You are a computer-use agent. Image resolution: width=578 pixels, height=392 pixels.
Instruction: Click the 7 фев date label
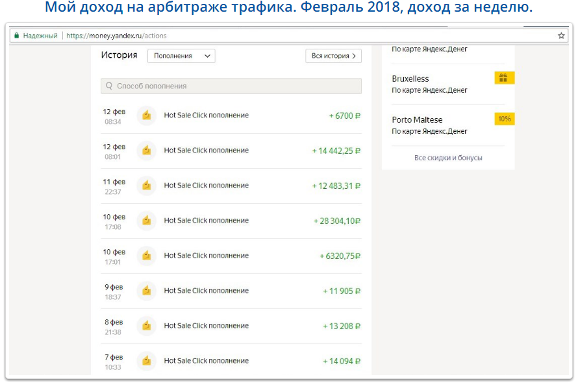114,357
